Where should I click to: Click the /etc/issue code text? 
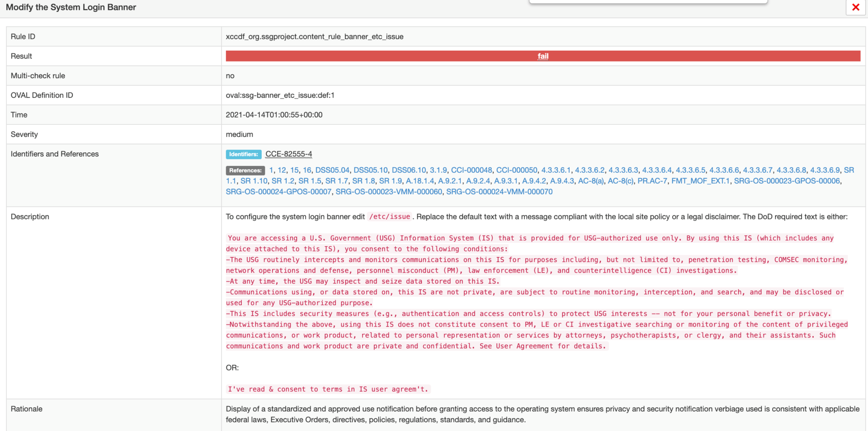point(390,217)
